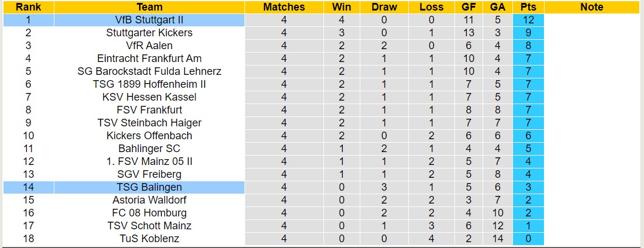Open the Stuttgarter Kickers team entry
Image resolution: width=644 pixels, height=248 pixels.
click(x=149, y=33)
